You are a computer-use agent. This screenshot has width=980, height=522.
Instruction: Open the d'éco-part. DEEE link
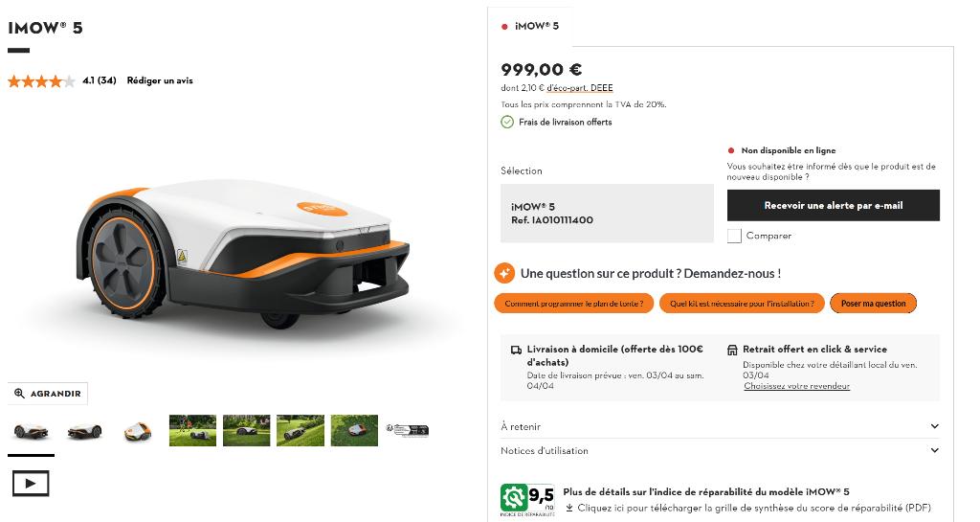579,88
